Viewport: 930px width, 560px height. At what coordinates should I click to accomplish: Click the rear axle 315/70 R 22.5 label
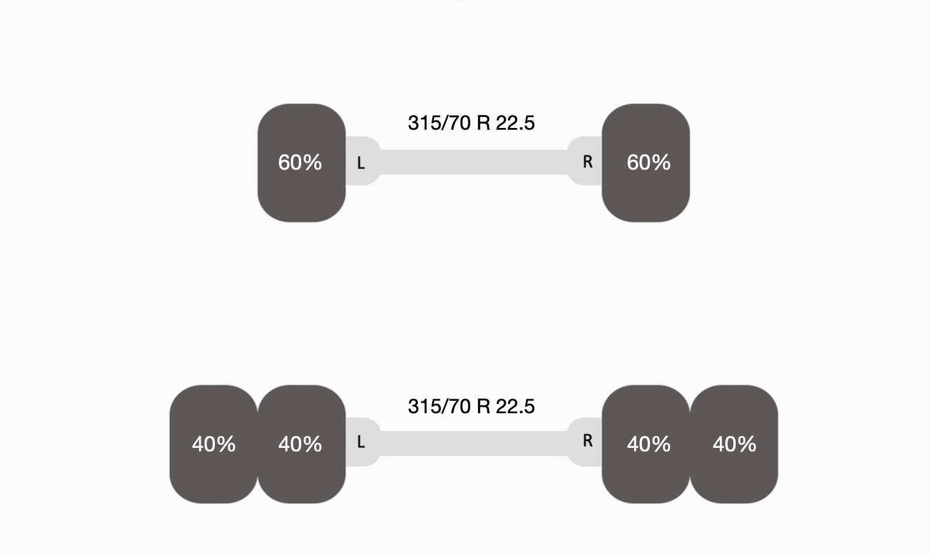pos(471,406)
